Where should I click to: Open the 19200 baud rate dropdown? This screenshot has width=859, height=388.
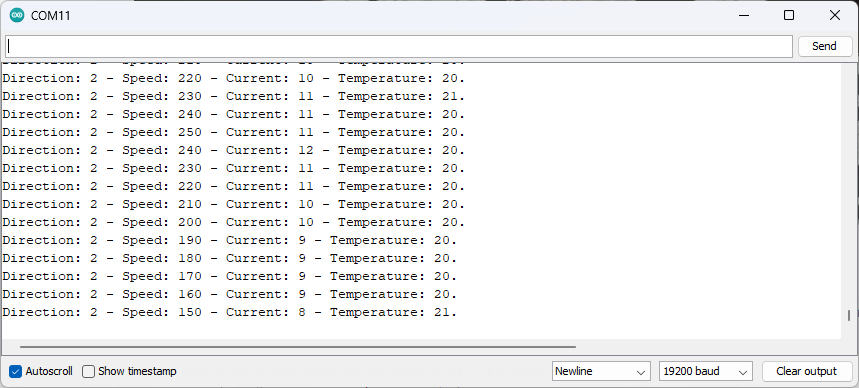pos(706,371)
